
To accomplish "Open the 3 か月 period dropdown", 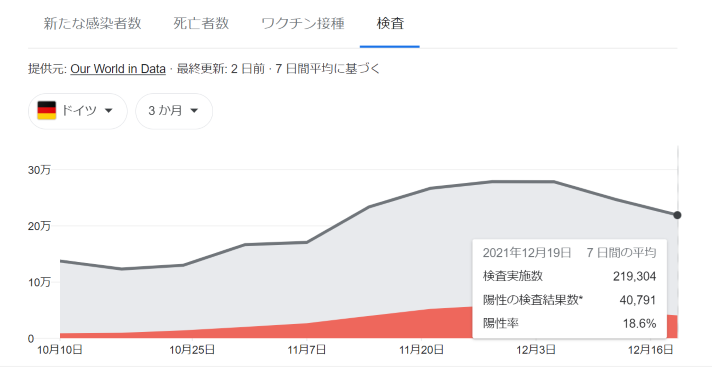I will pos(174,111).
